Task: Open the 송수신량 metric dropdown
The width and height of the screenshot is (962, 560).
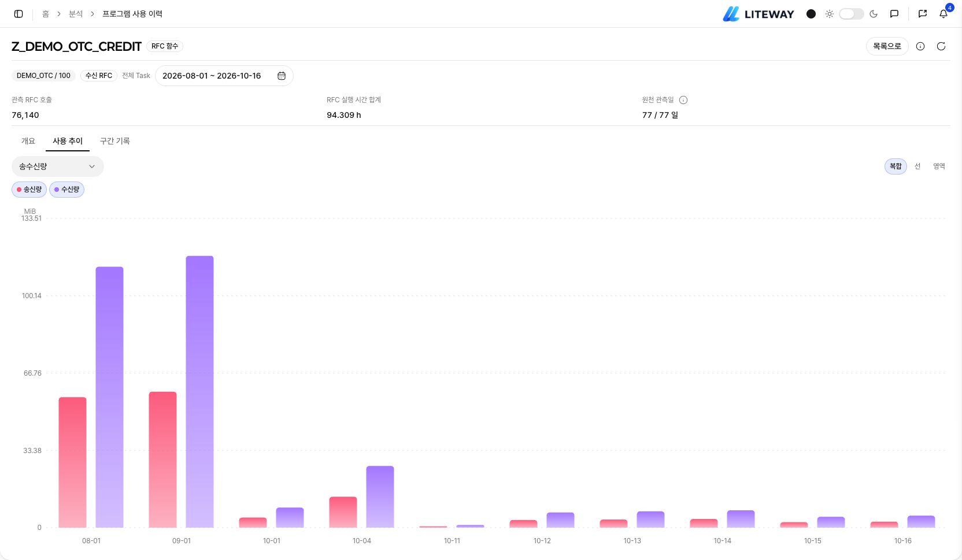Action: point(58,166)
